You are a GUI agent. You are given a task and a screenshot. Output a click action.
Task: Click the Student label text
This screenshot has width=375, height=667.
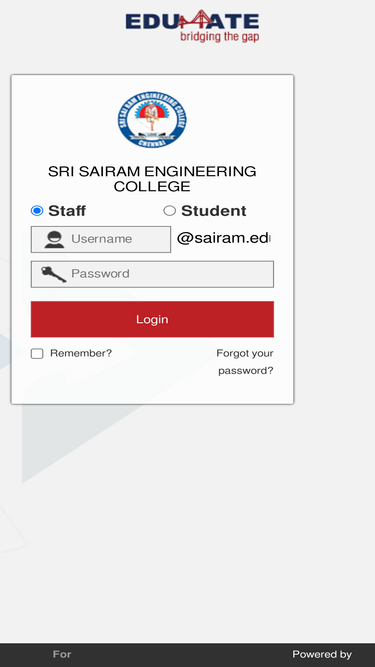213,211
